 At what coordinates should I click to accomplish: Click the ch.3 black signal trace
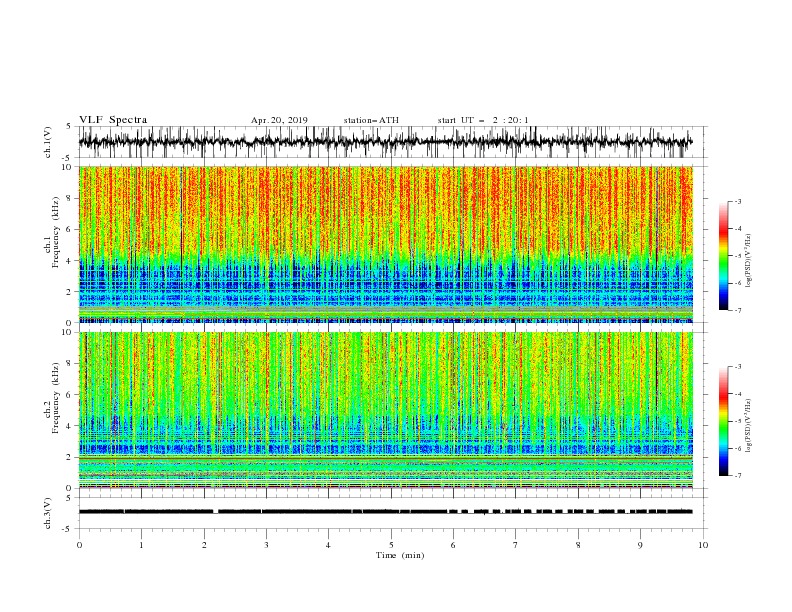pyautogui.click(x=385, y=512)
